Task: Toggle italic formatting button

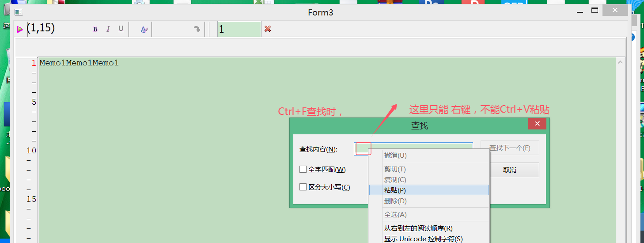Action: [108, 29]
